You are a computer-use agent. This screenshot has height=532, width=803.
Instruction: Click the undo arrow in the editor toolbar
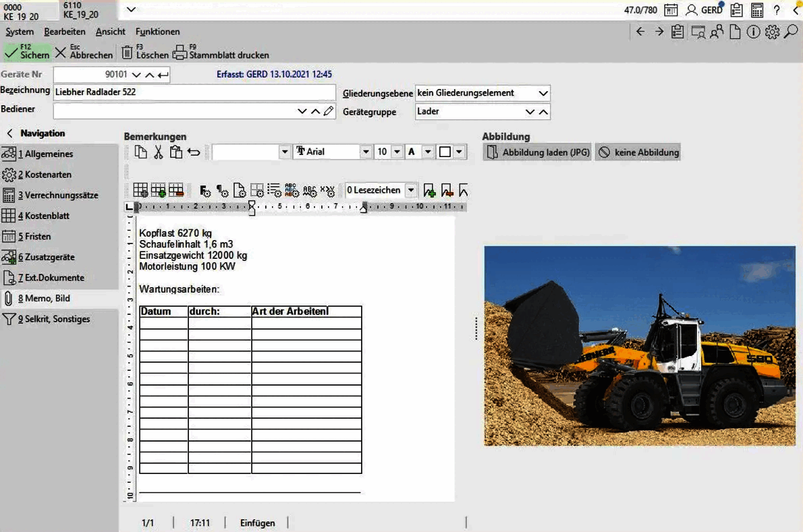coord(194,152)
